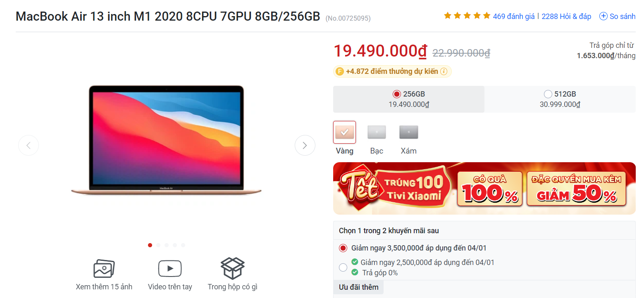This screenshot has width=644, height=298.
Task: Switch to the Ưu đãi thêm tab
Action: (359, 287)
